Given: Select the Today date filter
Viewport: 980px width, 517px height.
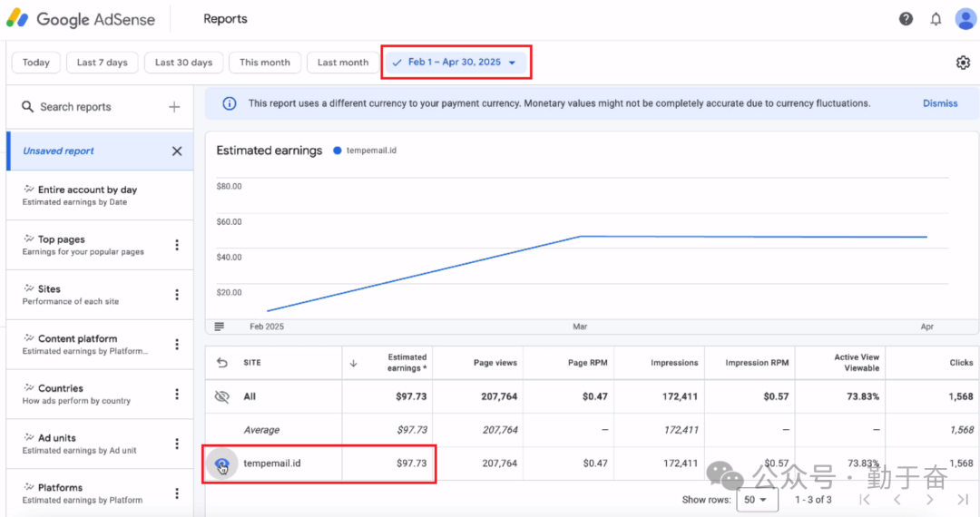Looking at the screenshot, I should (x=35, y=63).
